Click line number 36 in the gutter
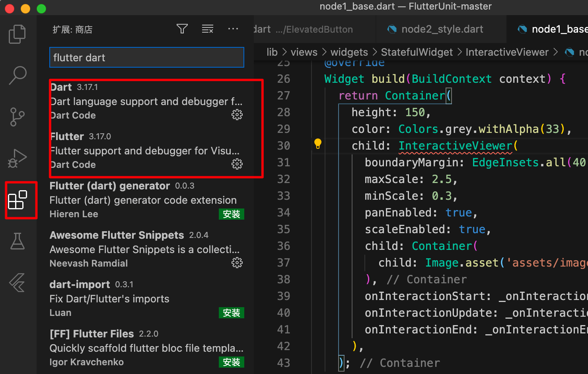This screenshot has width=588, height=374. coord(284,246)
